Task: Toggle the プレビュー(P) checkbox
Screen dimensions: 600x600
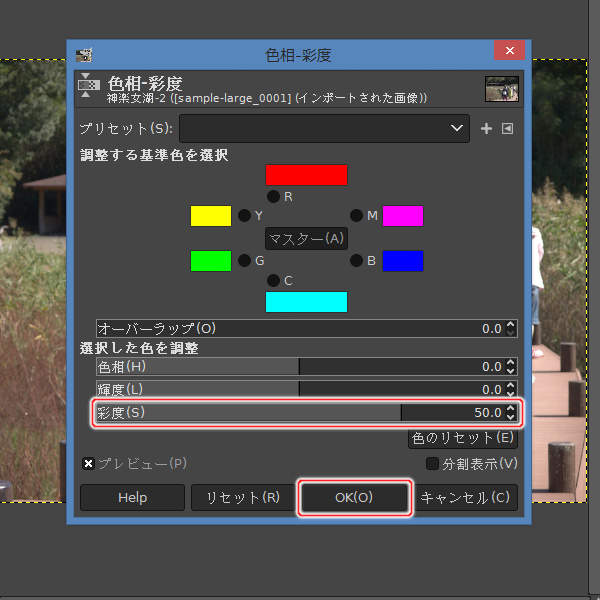Action: 88,464
